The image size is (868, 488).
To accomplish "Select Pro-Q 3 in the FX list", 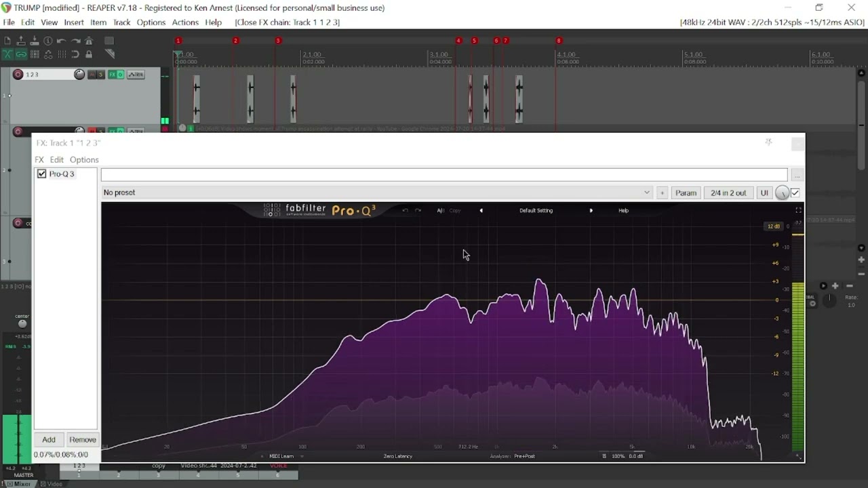I will click(62, 174).
